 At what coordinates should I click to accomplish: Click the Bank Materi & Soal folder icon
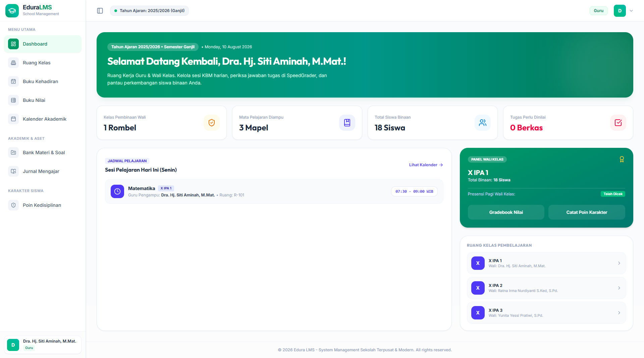[13, 153]
